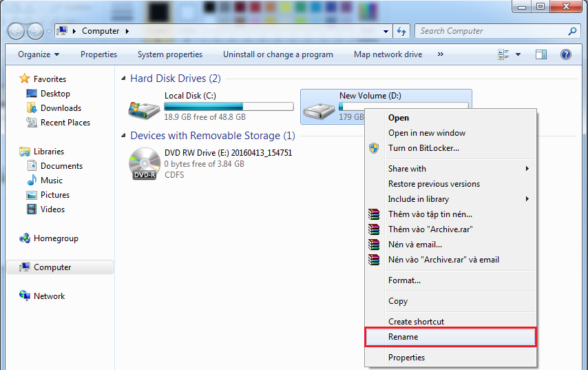Open Homegroup in the navigation pane
The image size is (588, 370).
coord(56,238)
